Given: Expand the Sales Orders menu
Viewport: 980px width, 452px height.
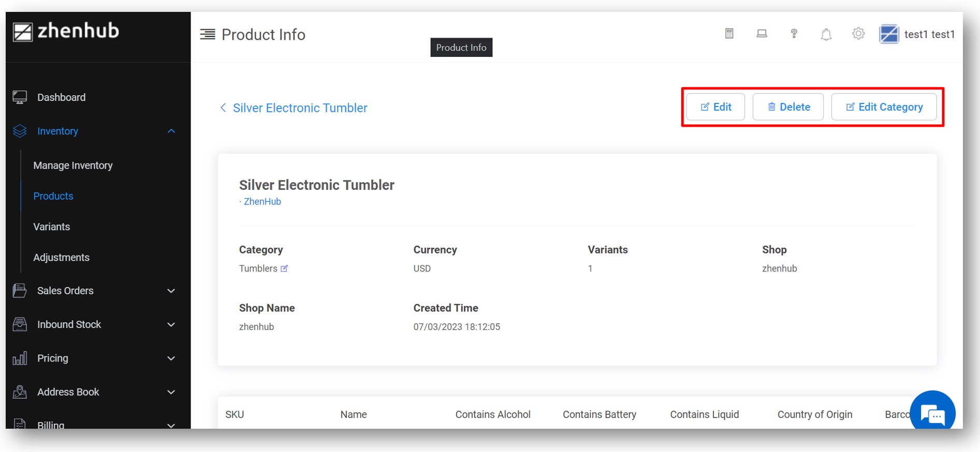Looking at the screenshot, I should point(171,291).
